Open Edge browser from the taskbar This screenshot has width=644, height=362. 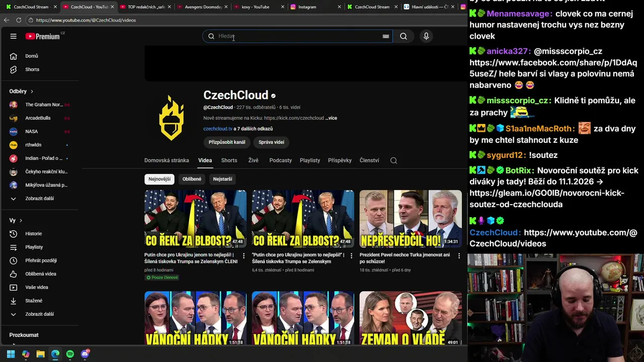click(x=55, y=354)
